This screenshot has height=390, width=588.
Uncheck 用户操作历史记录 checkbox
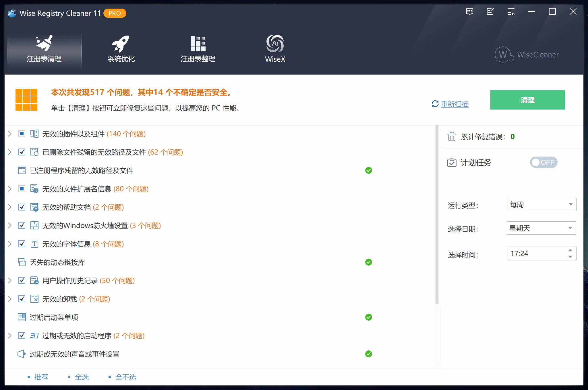coord(22,280)
